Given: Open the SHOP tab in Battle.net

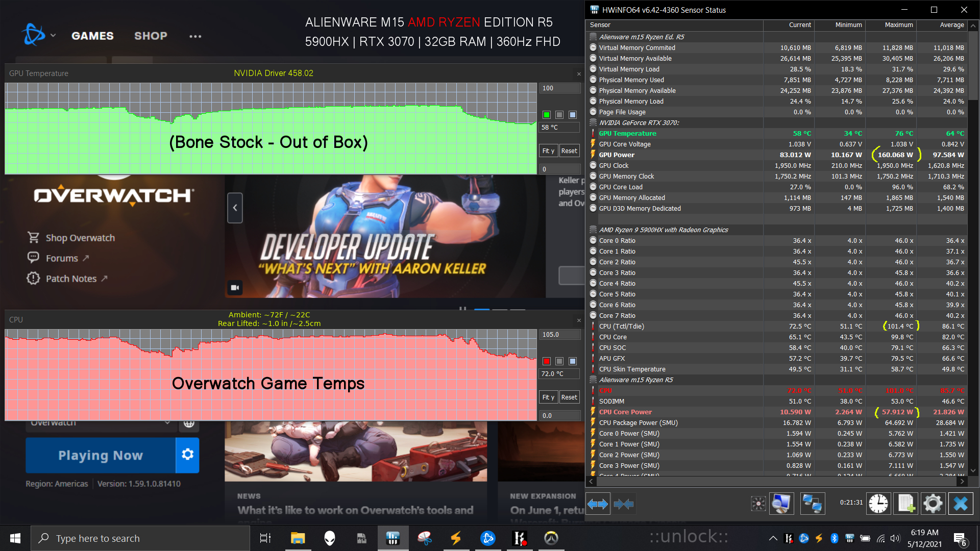Looking at the screenshot, I should coord(151,36).
